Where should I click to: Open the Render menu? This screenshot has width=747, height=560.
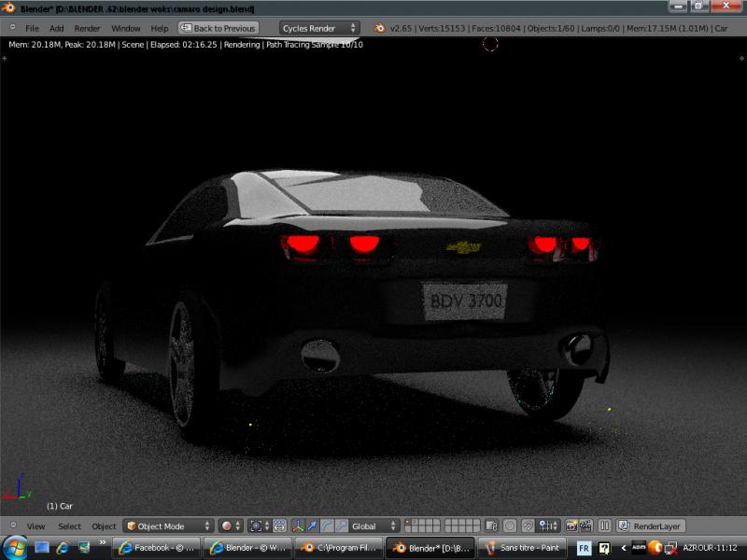(87, 28)
